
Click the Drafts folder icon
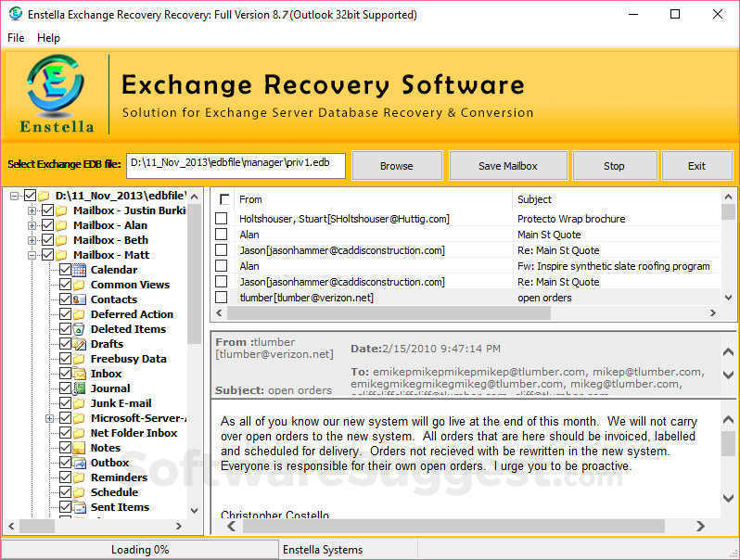79,344
